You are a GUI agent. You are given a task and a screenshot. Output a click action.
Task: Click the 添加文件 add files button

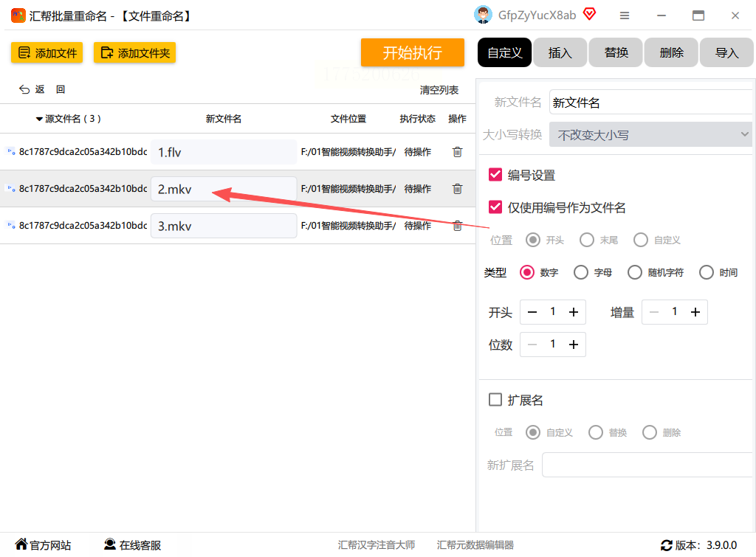click(47, 52)
